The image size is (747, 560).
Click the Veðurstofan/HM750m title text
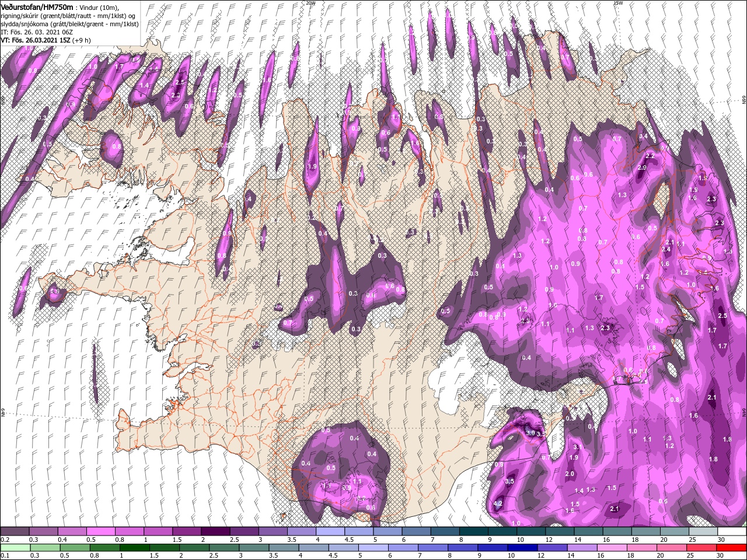click(x=37, y=6)
